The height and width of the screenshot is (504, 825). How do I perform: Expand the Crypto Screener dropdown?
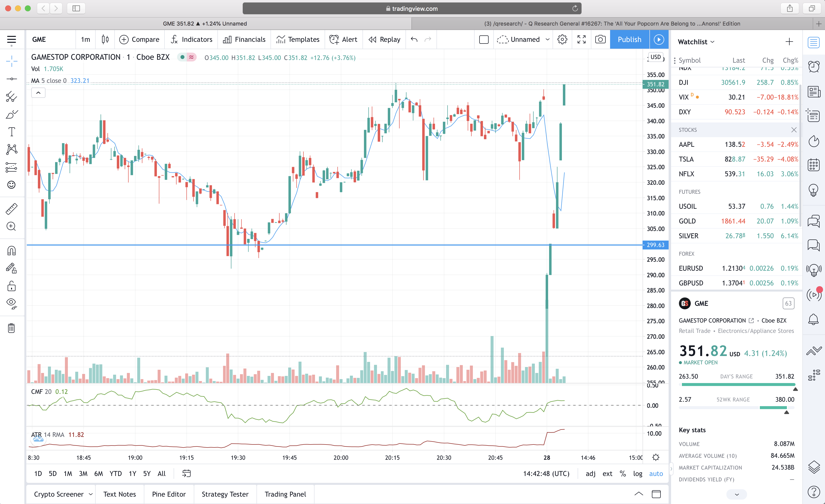coord(90,494)
